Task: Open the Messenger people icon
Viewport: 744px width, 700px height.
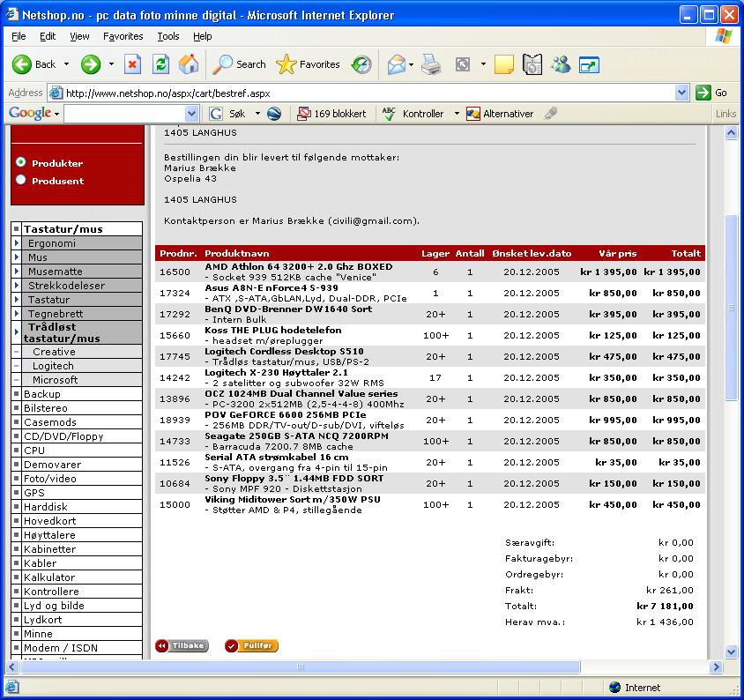Action: click(561, 64)
